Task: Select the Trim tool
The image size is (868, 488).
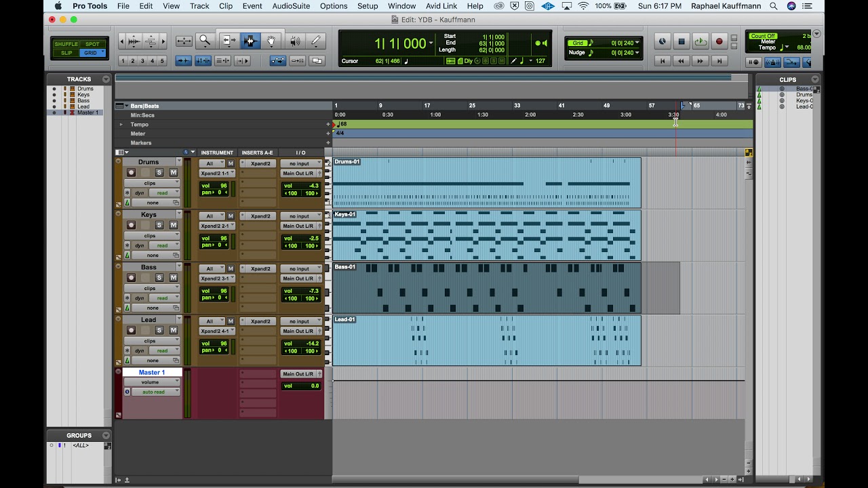Action: [x=229, y=41]
